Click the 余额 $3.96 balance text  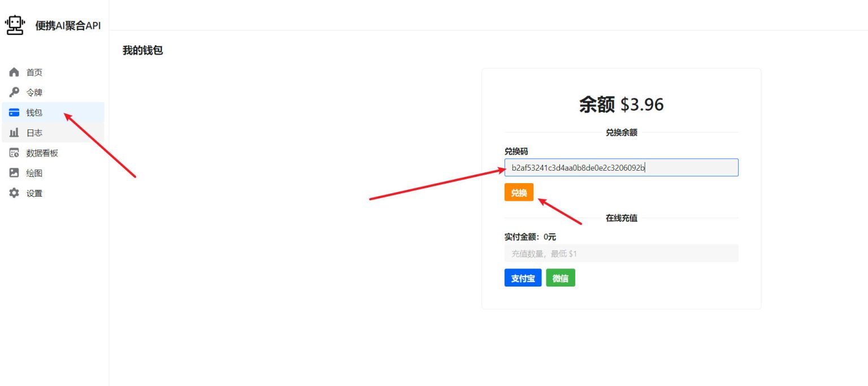point(621,105)
